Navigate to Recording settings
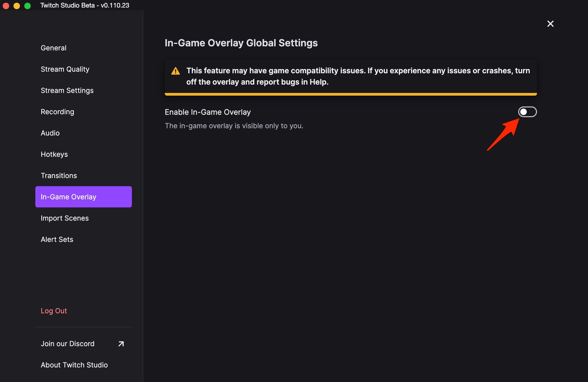This screenshot has width=588, height=382. [x=57, y=111]
